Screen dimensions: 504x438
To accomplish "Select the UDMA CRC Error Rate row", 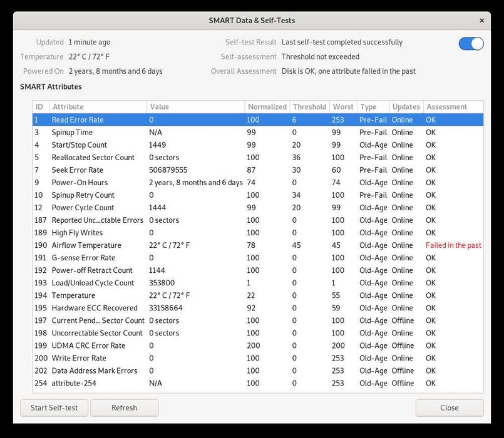I will tap(258, 345).
